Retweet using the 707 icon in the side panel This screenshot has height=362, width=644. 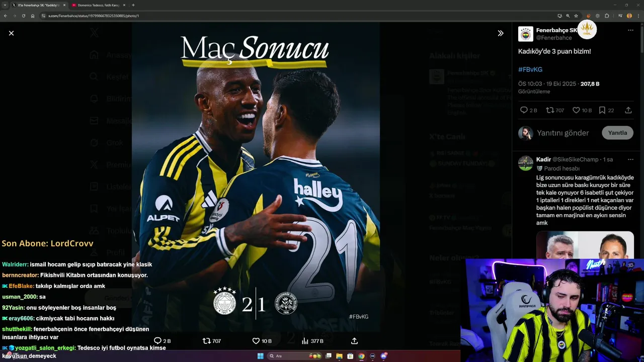pyautogui.click(x=555, y=110)
